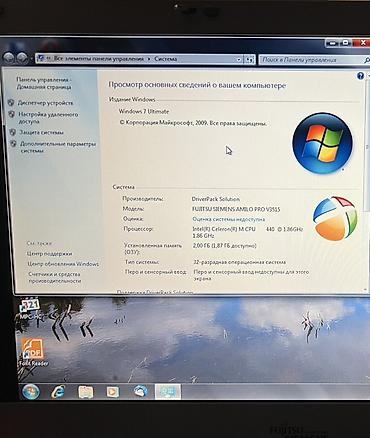Click the DriverPack Solution logo image
The width and height of the screenshot is (370, 438).
click(335, 218)
